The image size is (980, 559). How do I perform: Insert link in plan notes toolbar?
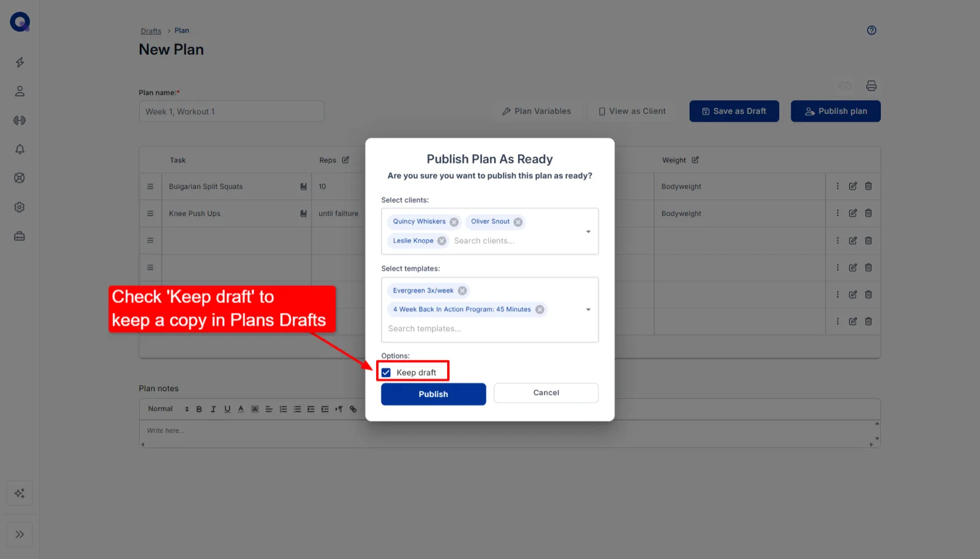point(353,410)
